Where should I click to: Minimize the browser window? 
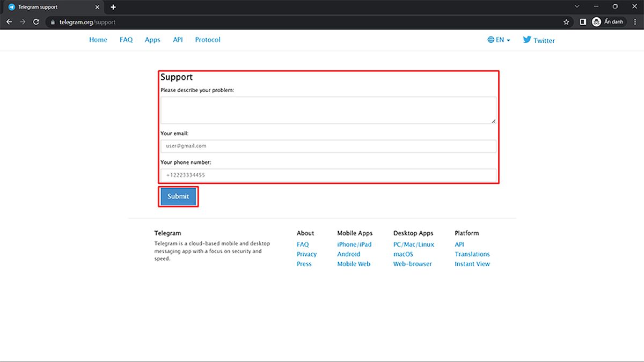tap(596, 6)
